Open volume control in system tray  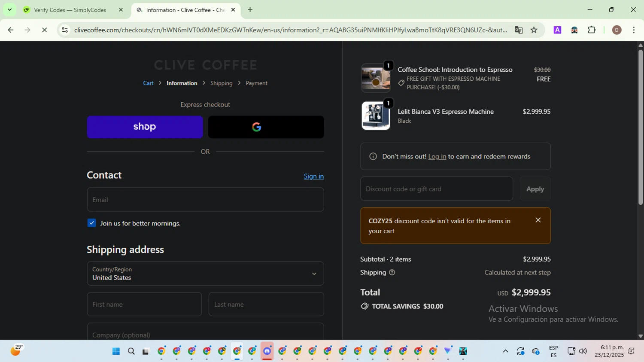[583, 351]
